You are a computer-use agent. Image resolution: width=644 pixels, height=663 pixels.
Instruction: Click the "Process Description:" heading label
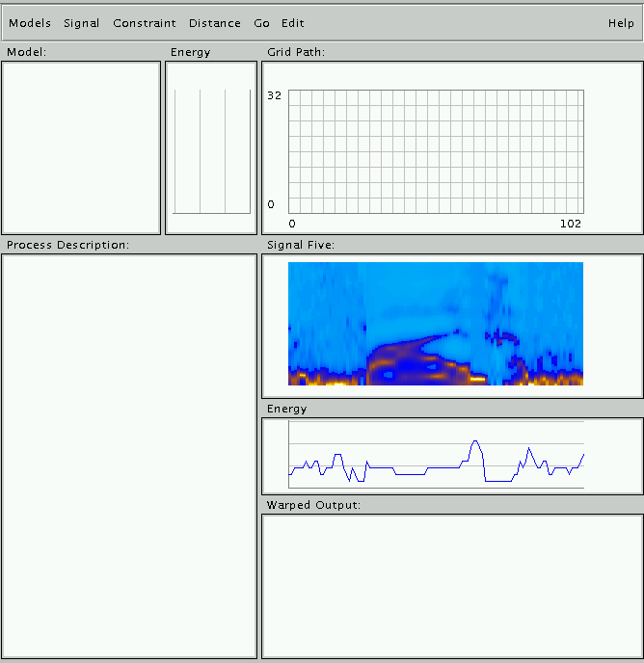[x=67, y=245]
